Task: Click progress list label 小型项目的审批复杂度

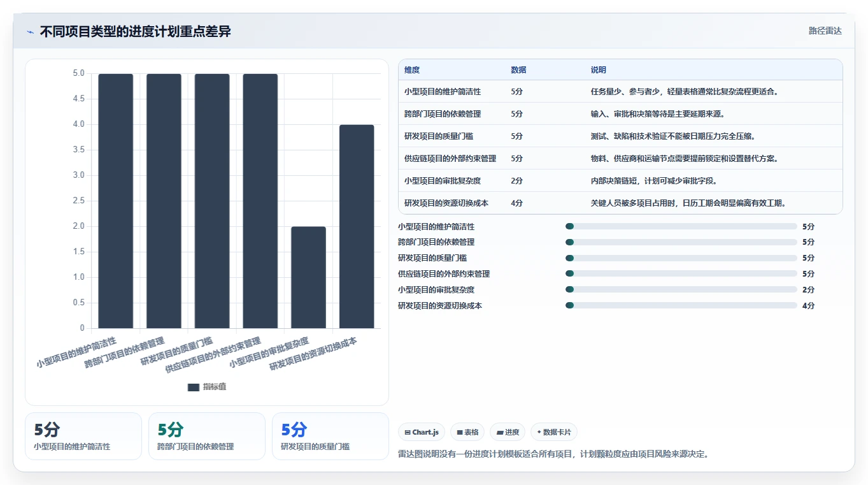Action: [x=436, y=290]
